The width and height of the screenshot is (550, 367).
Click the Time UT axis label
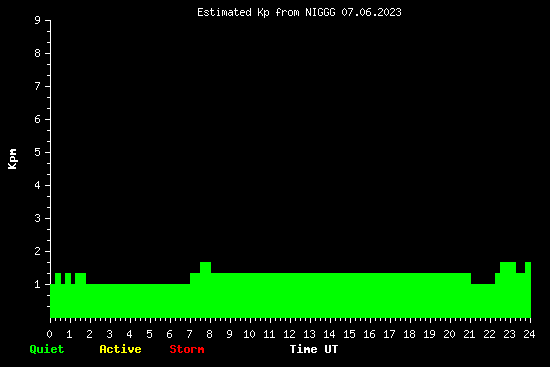click(314, 349)
